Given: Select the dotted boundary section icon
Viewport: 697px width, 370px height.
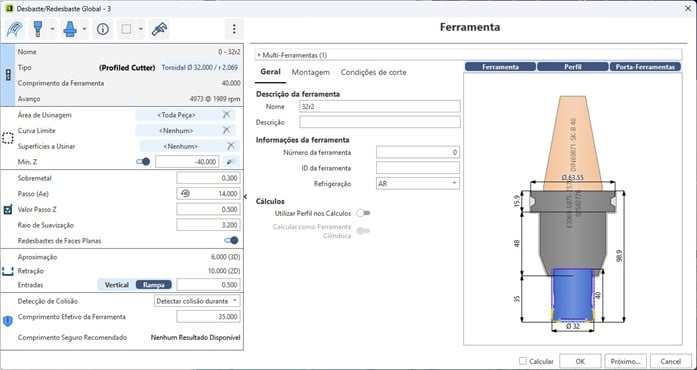Looking at the screenshot, I should (x=8, y=138).
